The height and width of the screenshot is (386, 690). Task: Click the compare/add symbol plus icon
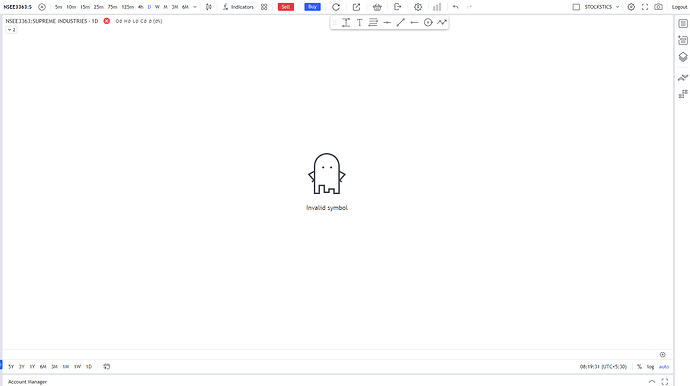(42, 7)
